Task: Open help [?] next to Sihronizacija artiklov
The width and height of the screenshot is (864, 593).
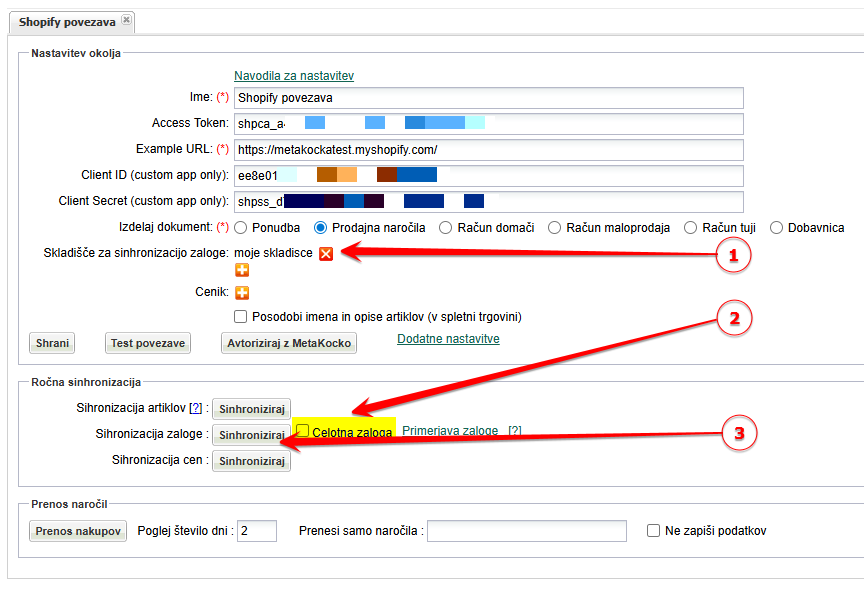Action: [x=196, y=408]
